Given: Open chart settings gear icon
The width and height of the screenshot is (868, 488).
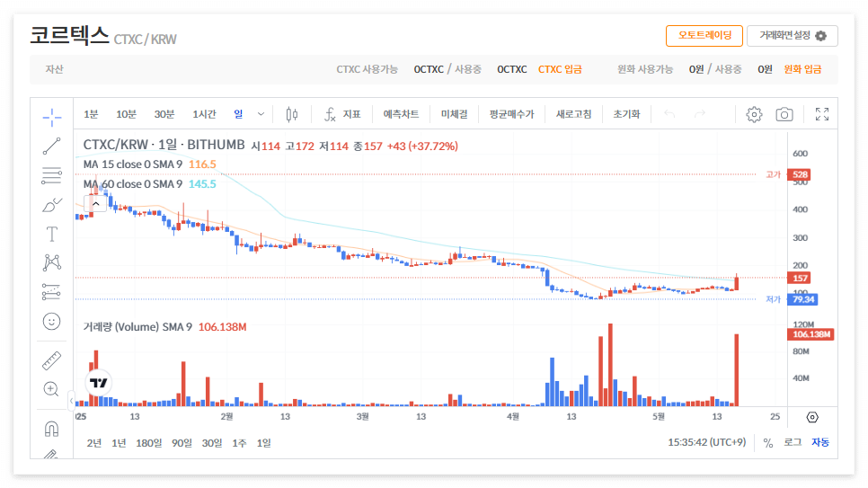Looking at the screenshot, I should coord(754,114).
